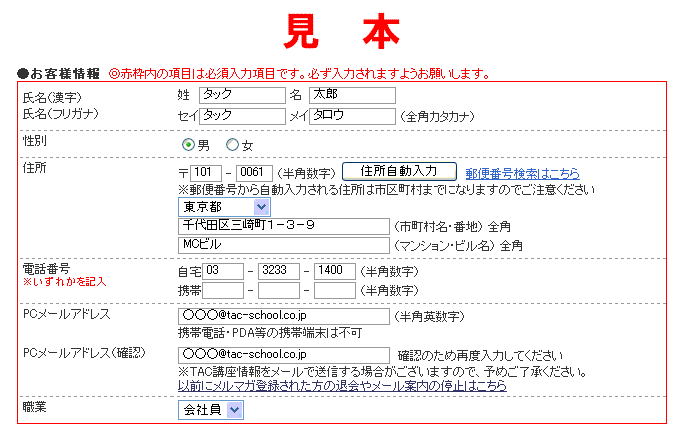Image resolution: width=685 pixels, height=440 pixels.
Task: Click the 名 given name field containing 太郎
Action: tap(352, 96)
